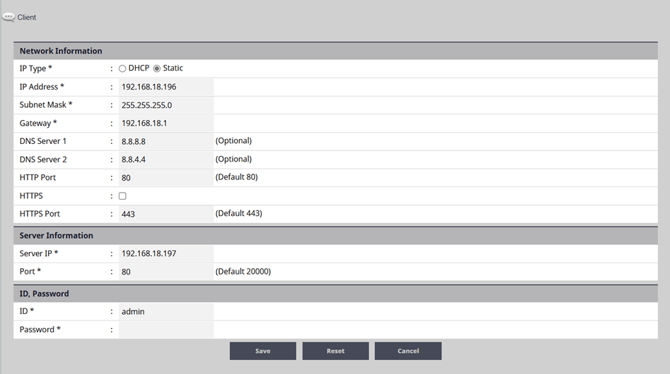Edit the Subnet Mask field
This screenshot has height=374, width=670.
[166, 105]
